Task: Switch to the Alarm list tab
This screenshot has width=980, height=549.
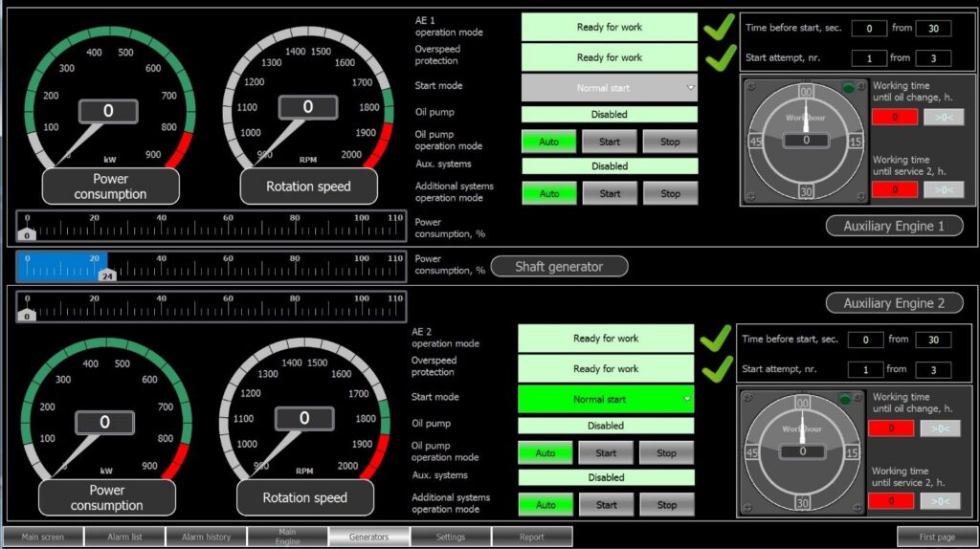Action: [x=124, y=537]
